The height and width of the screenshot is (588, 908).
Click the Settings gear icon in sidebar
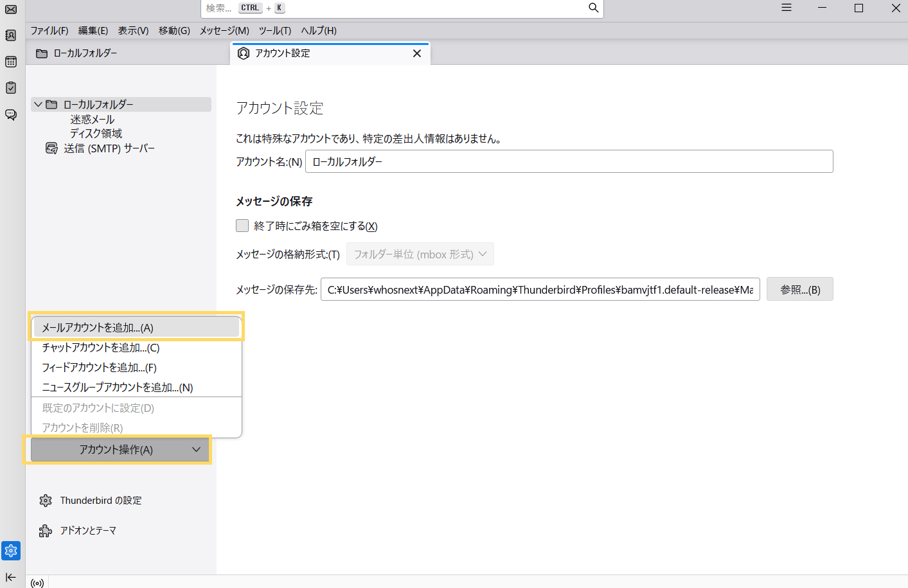pyautogui.click(x=11, y=551)
